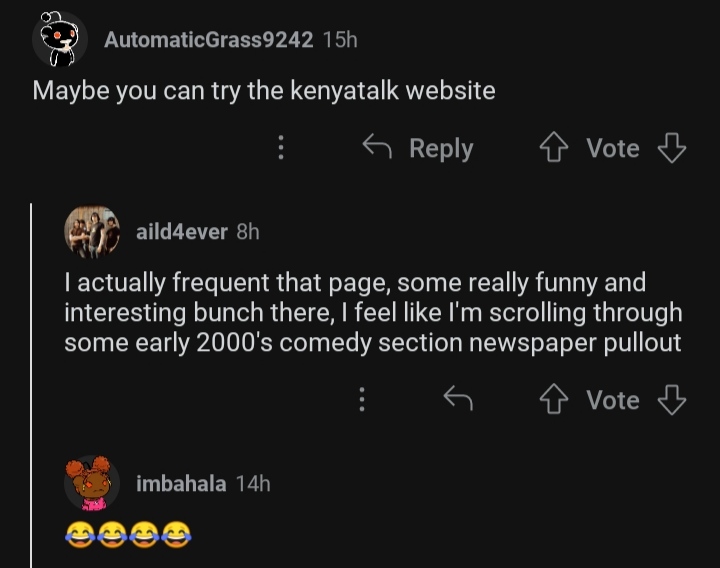Open the AutomaticGrass9242 username link
The width and height of the screenshot is (720, 568).
point(209,40)
